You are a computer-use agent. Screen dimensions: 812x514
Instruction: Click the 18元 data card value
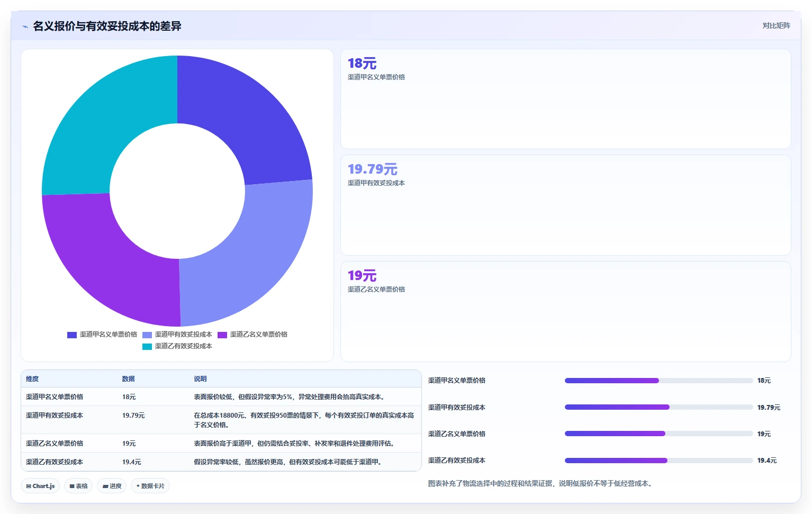point(362,64)
